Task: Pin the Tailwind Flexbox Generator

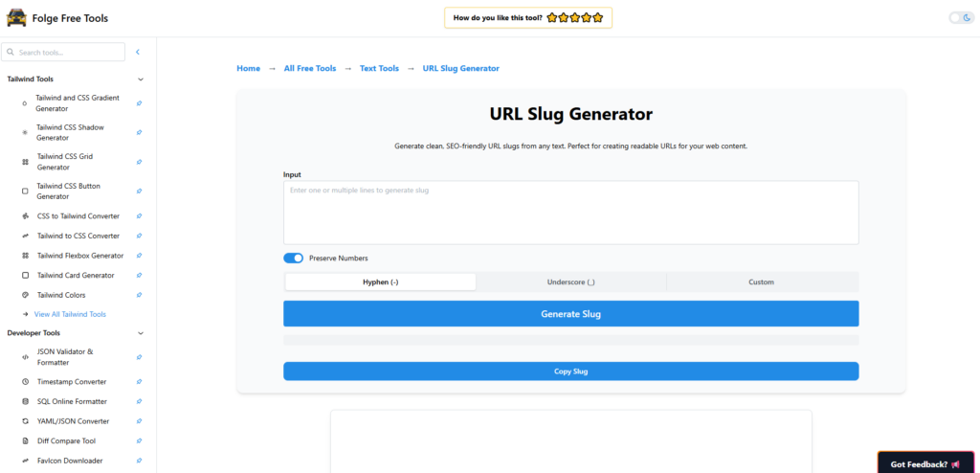Action: [x=140, y=256]
